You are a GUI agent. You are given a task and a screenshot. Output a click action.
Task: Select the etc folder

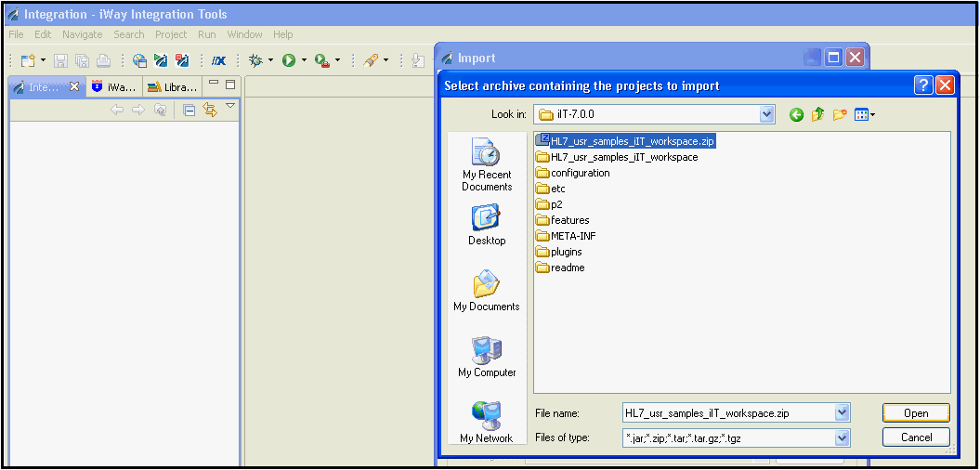pyautogui.click(x=551, y=189)
